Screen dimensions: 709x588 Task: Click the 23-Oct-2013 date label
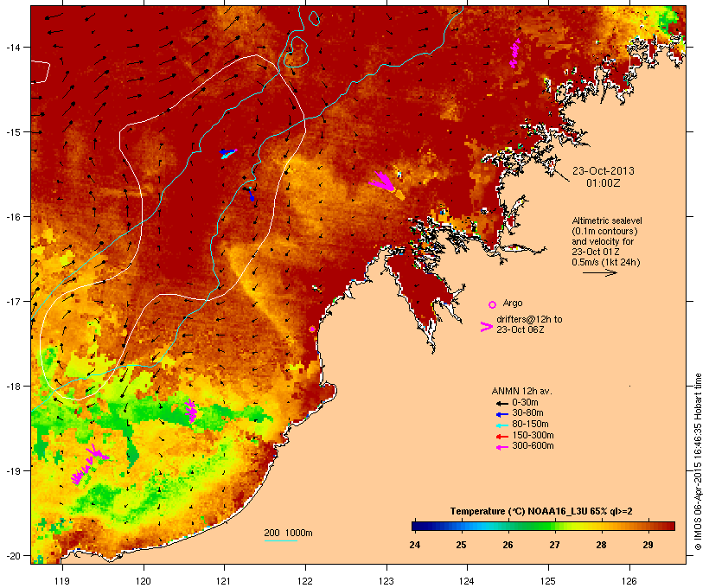[x=604, y=171]
